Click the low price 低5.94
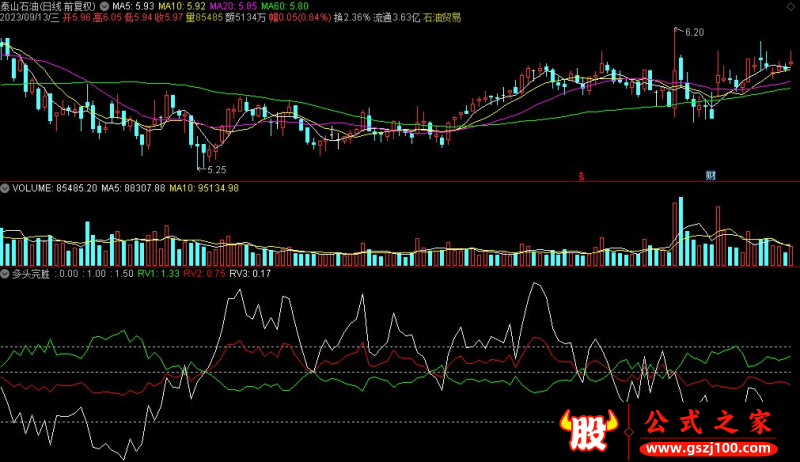Screen dimensions: 800x462 (138, 18)
